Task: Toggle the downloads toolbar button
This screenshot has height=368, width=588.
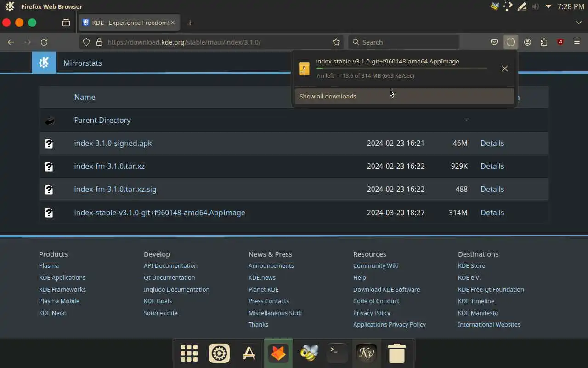Action: coord(511,42)
